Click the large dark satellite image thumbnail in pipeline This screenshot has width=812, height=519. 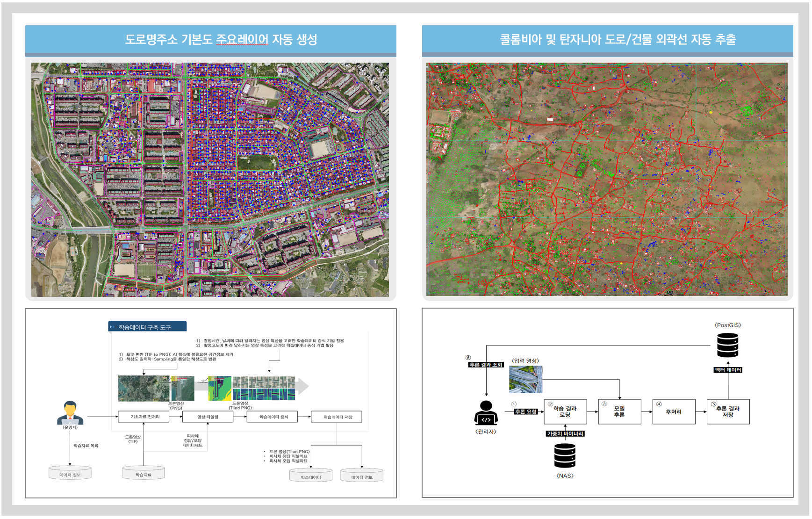144,388
